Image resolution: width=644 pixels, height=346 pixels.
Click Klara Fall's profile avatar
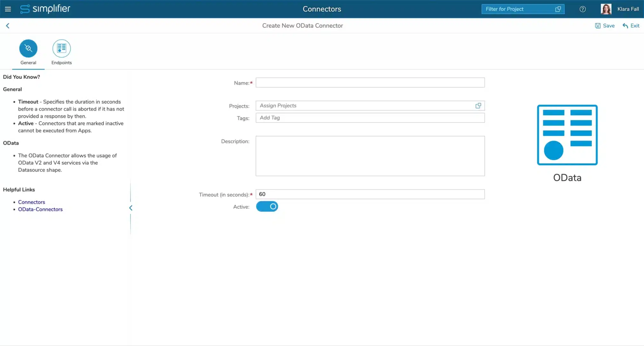click(x=606, y=9)
